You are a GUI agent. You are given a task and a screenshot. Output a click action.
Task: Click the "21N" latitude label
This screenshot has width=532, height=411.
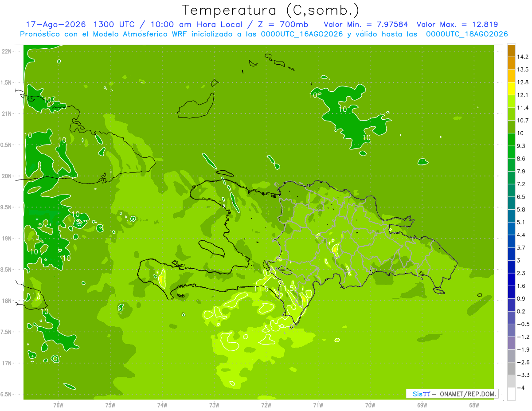[x=7, y=114]
